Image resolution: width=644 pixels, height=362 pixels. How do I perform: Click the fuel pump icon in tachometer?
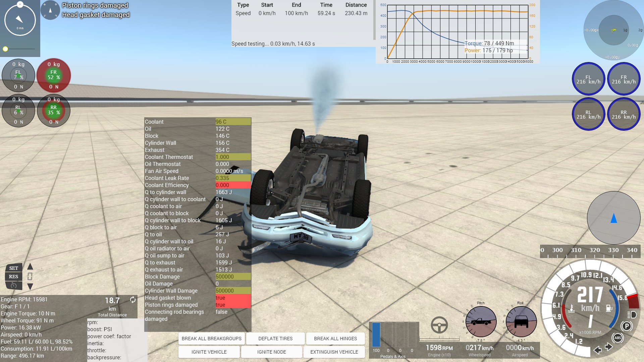tap(609, 308)
